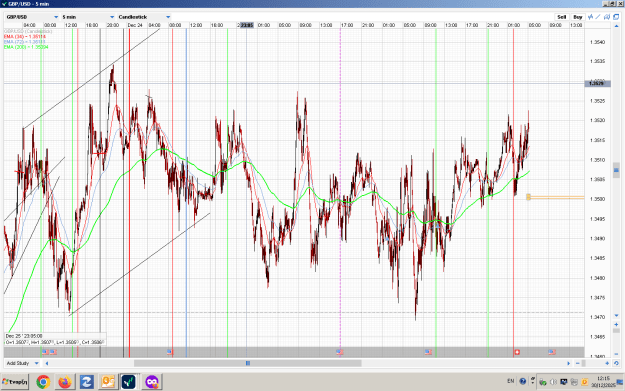Open Google Chrome from taskbar
The width and height of the screenshot is (625, 391).
[43, 382]
